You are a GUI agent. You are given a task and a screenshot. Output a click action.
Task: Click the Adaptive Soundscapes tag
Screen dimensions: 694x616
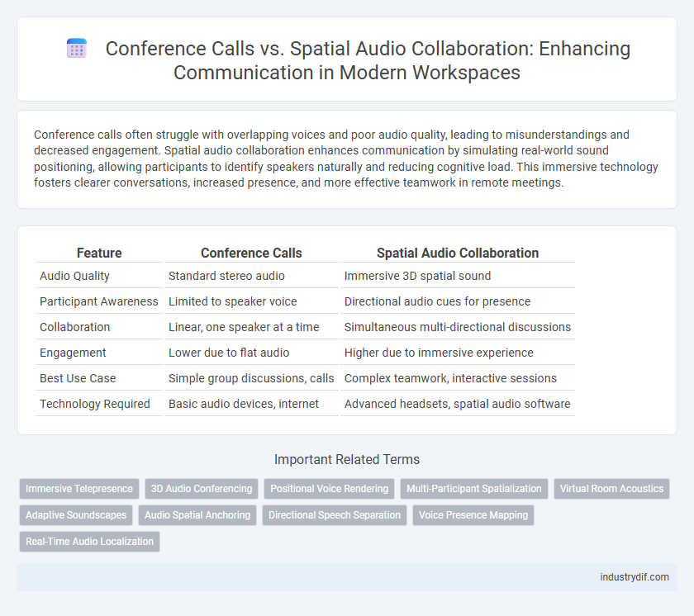[76, 514]
